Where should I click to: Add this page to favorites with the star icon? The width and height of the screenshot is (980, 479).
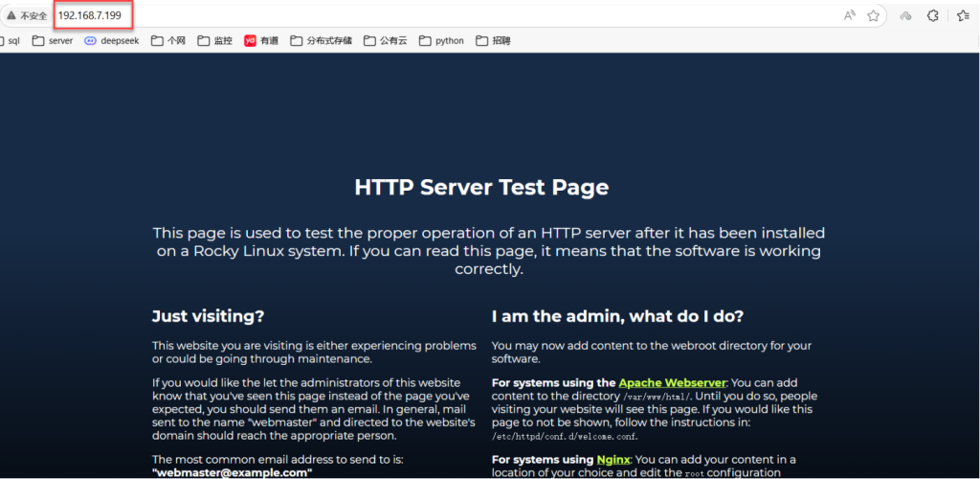[x=874, y=15]
